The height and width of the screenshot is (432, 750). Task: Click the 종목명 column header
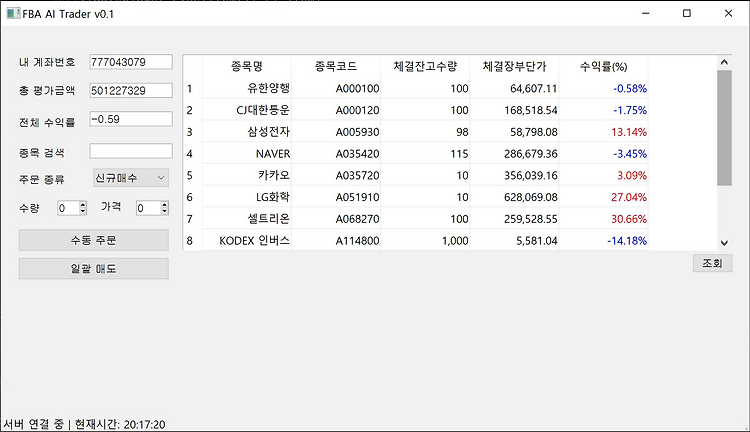tap(247, 66)
